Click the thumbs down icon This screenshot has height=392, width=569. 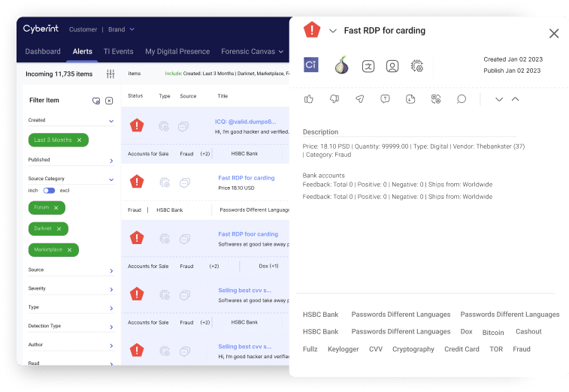click(334, 99)
